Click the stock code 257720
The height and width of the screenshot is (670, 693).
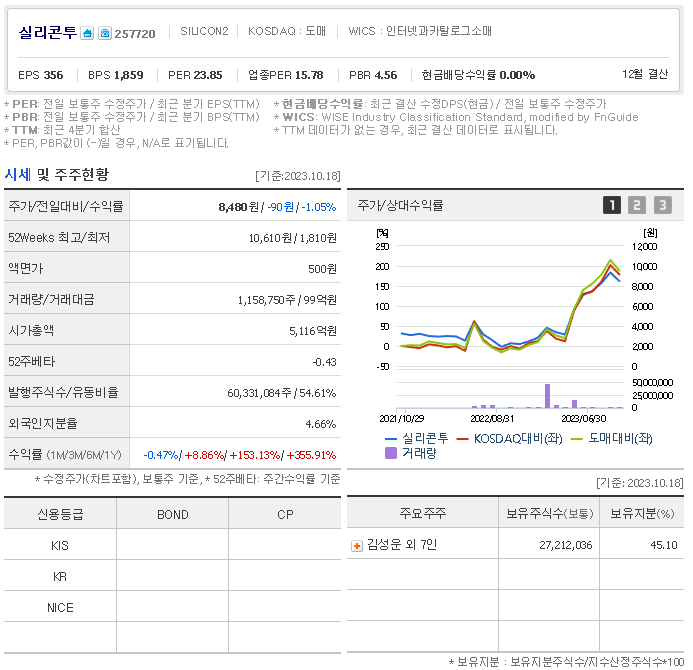(x=135, y=34)
